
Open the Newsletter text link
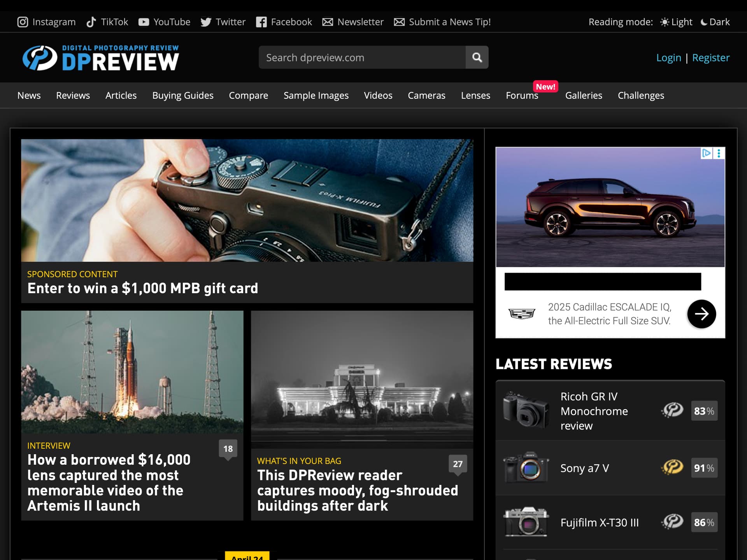[360, 22]
